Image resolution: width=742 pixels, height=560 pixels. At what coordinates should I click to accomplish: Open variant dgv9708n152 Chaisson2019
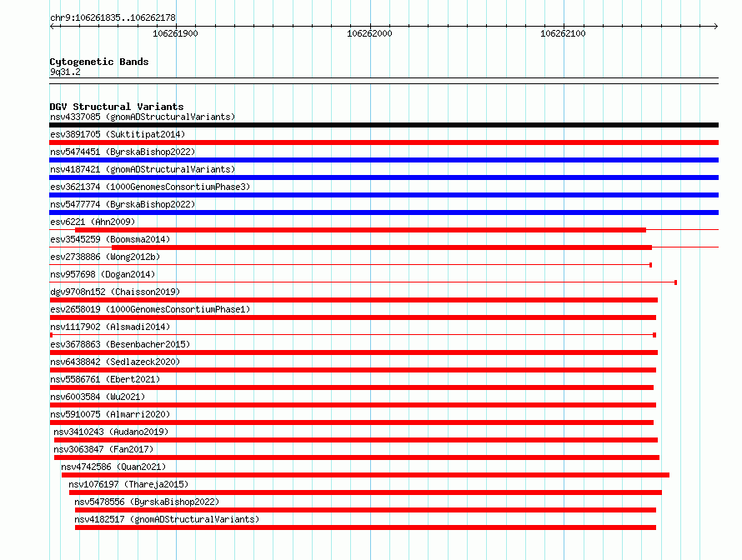(115, 292)
